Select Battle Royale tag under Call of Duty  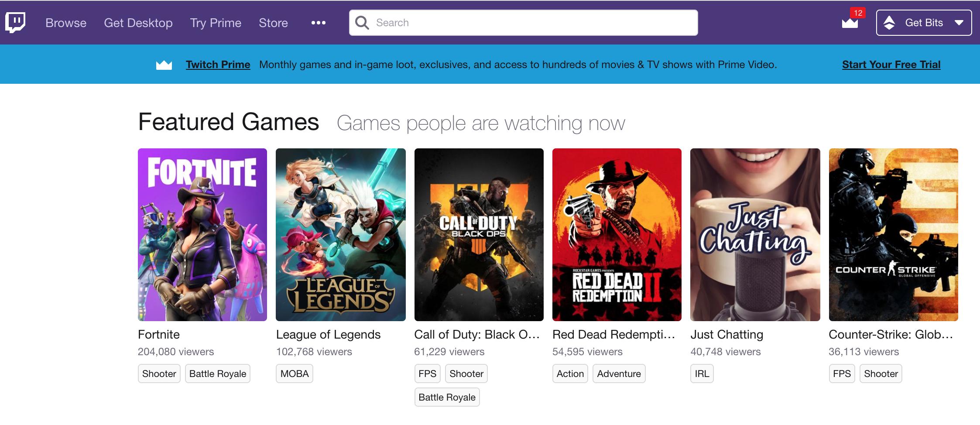click(x=447, y=397)
